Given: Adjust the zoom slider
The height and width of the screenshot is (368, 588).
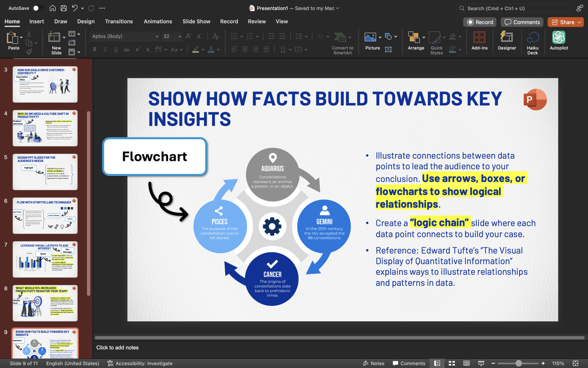Looking at the screenshot, I should (x=518, y=363).
